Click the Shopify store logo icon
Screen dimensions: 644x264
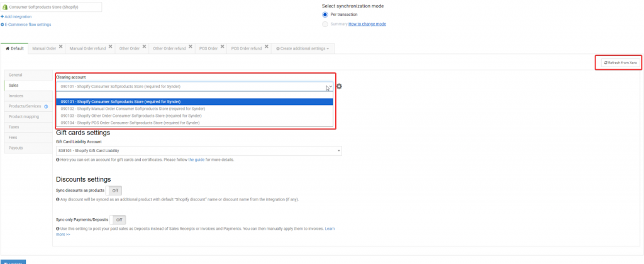pos(5,7)
